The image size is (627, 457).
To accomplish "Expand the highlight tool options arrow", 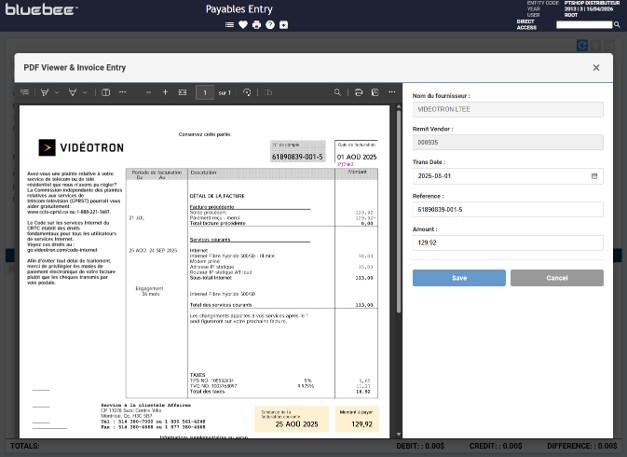I will click(57, 92).
